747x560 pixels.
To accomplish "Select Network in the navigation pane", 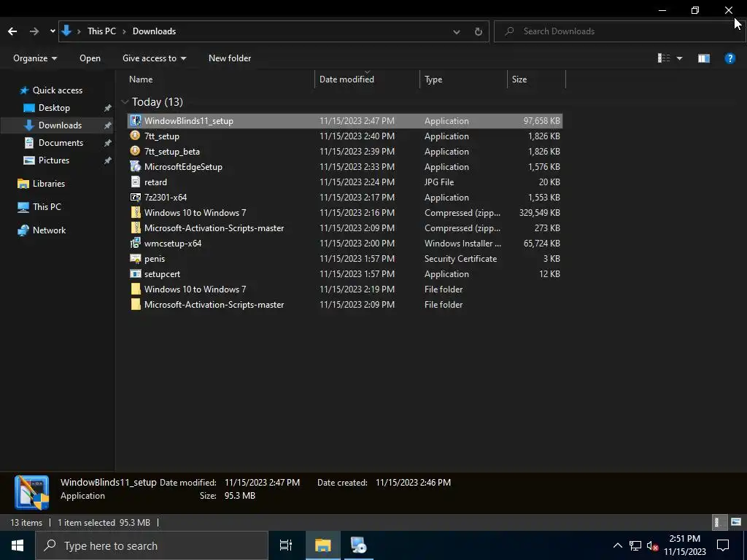I will point(49,230).
